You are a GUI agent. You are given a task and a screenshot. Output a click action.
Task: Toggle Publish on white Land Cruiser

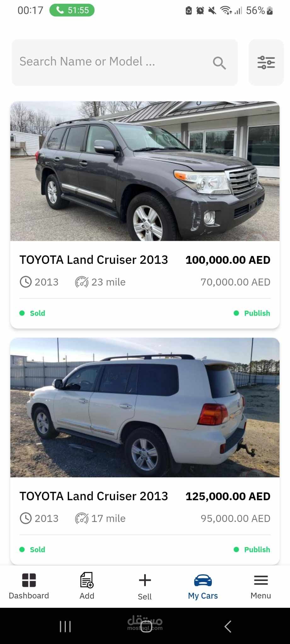click(252, 549)
